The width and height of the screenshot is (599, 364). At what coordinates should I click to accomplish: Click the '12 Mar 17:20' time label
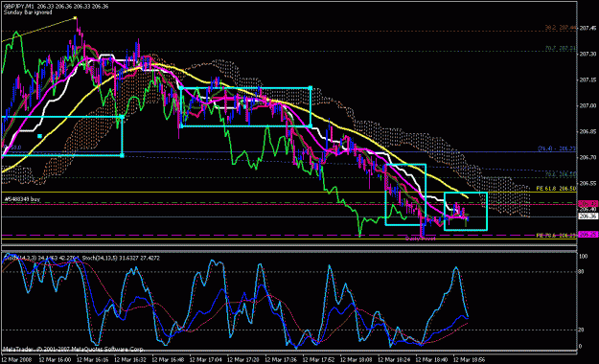pos(243,359)
